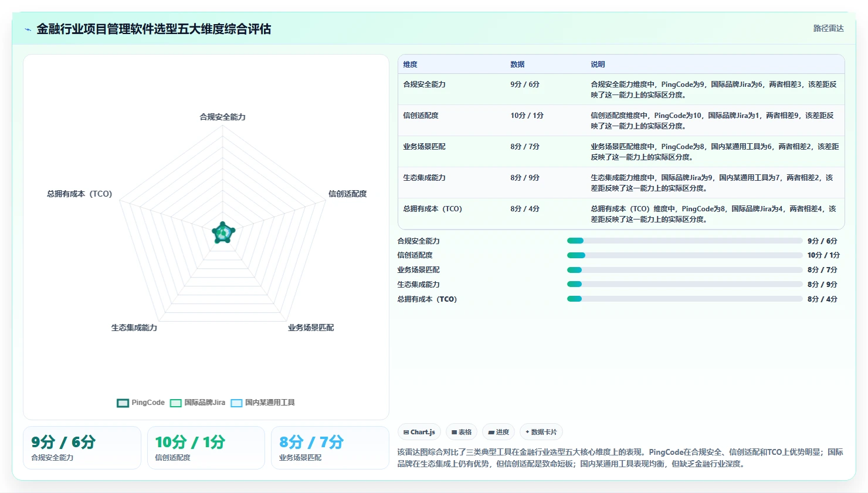Viewport: 868px width, 493px height.
Task: Select the 数据卡片 tag chip
Action: click(x=541, y=432)
